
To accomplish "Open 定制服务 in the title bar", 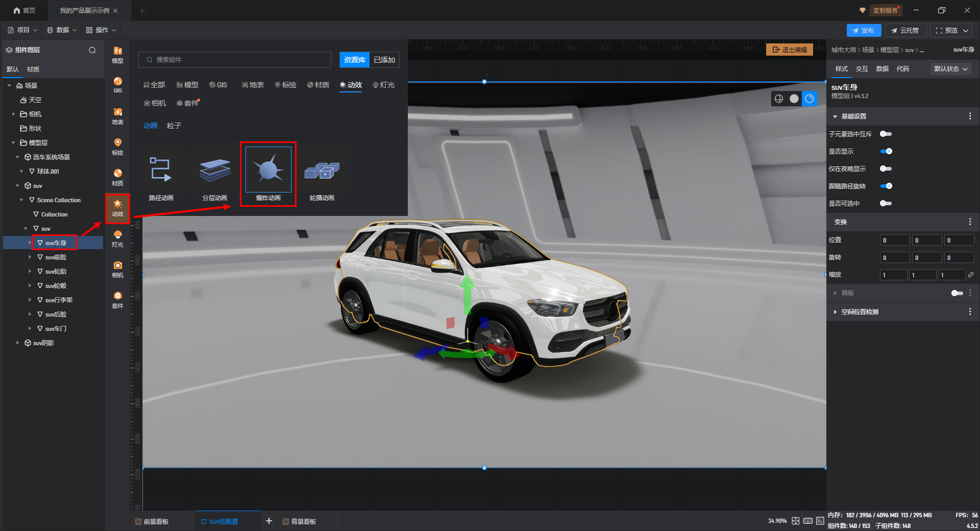I will point(885,10).
